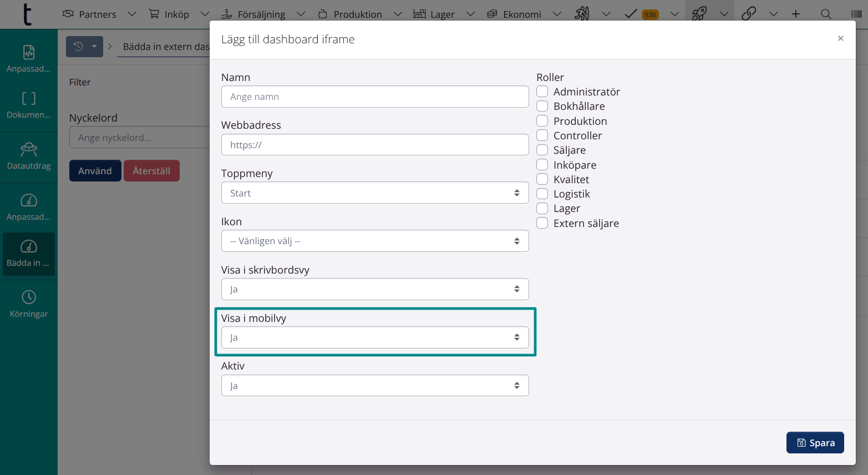Screen dimensions: 868x475
Task: Open the Toppmeny dropdown
Action: click(375, 193)
